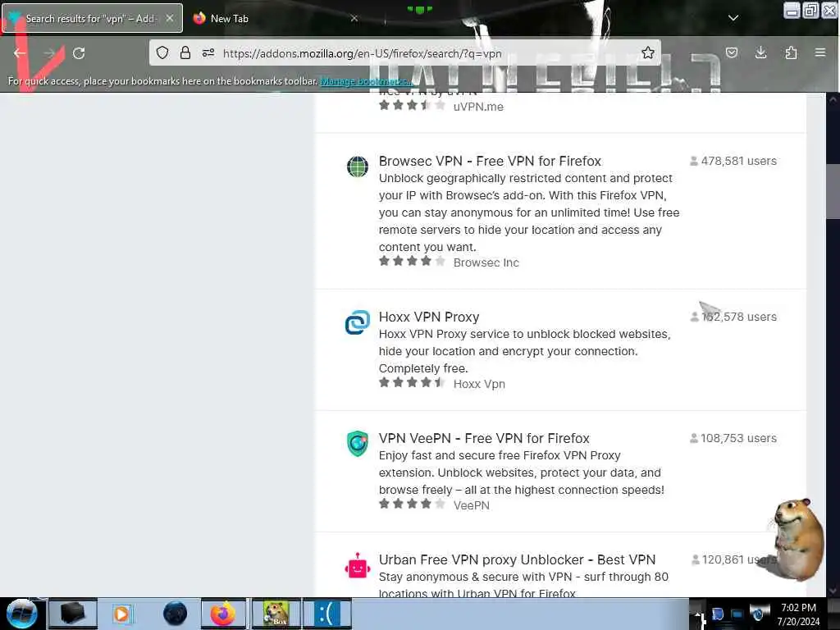The image size is (840, 630).
Task: Open site permissions icon in address bar
Action: tap(208, 52)
